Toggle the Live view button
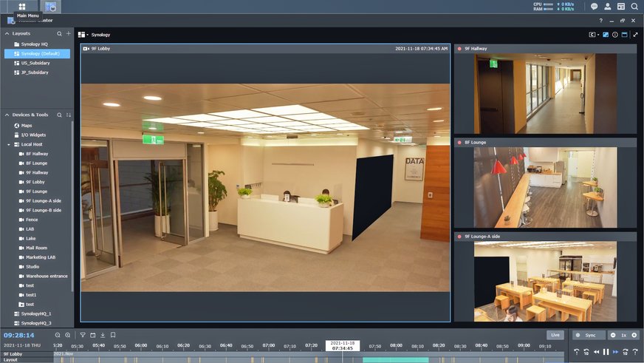Screen dimensions: 644x363 click(555, 335)
